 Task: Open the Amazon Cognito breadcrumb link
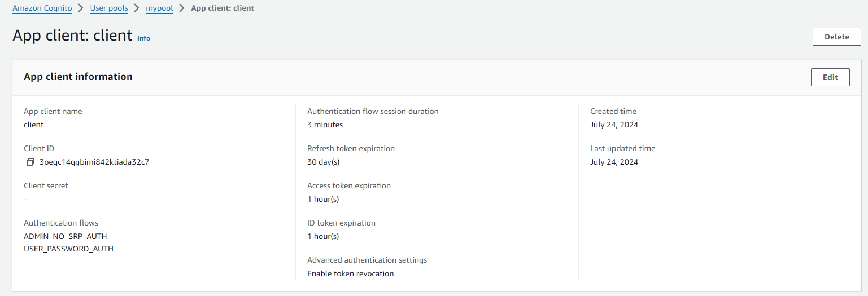[x=42, y=8]
